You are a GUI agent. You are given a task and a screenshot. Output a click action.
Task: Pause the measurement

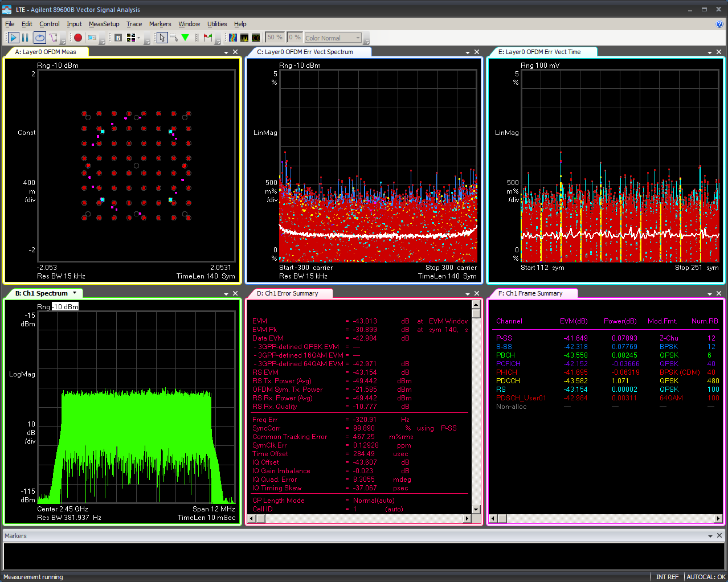pyautogui.click(x=25, y=38)
